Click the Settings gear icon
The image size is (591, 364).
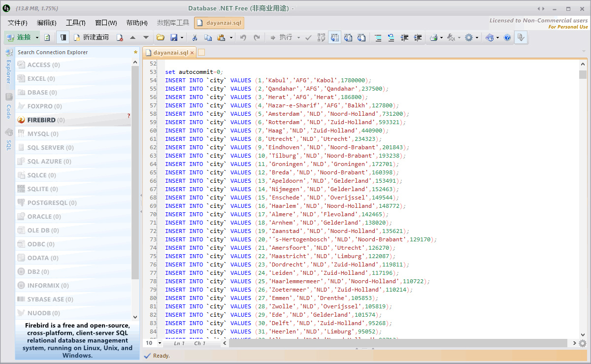[469, 37]
